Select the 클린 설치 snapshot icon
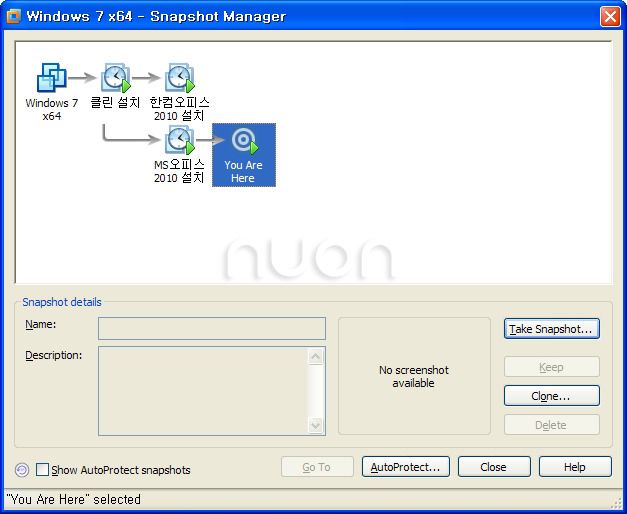627x514 pixels. [x=116, y=77]
